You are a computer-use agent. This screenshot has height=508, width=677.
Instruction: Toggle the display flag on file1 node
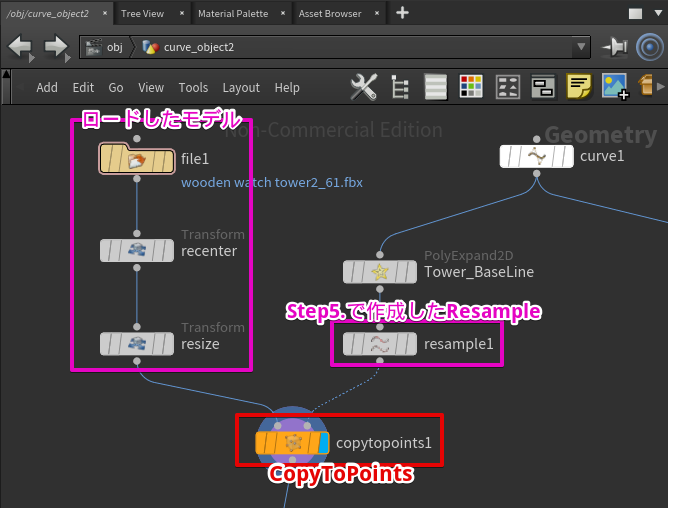click(x=169, y=161)
